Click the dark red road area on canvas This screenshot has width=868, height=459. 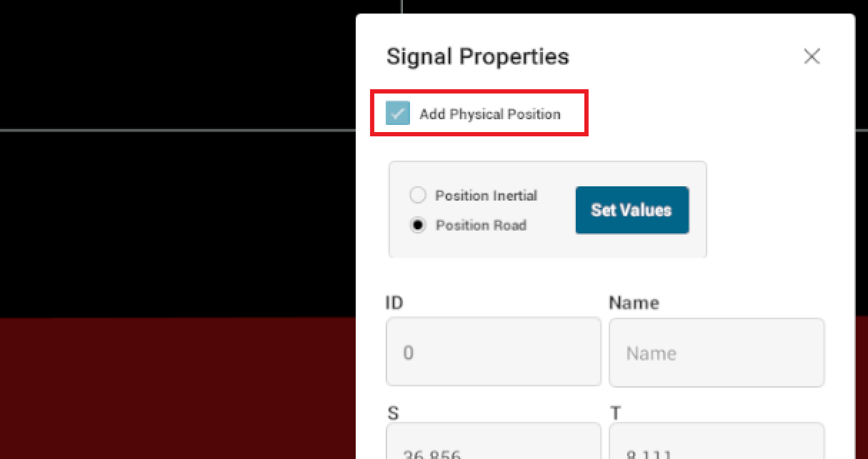pyautogui.click(x=179, y=389)
